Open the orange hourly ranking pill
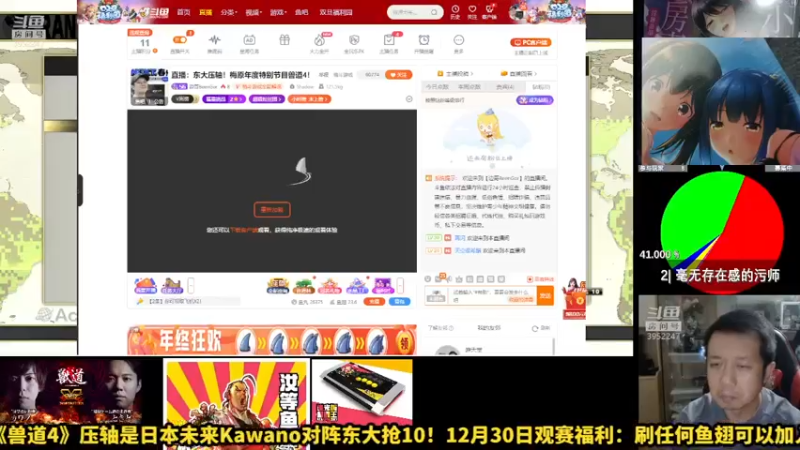This screenshot has height=450, width=800. click(x=309, y=99)
